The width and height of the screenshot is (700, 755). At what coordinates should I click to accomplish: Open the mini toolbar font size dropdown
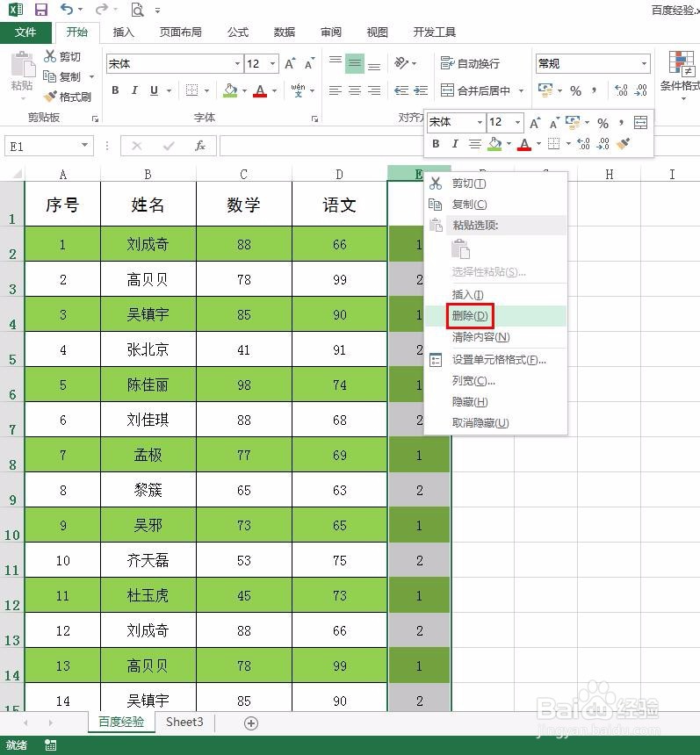coord(517,122)
